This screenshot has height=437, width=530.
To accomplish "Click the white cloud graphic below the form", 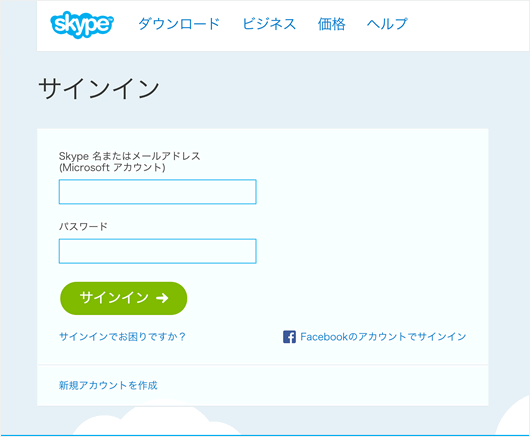I will (157, 421).
